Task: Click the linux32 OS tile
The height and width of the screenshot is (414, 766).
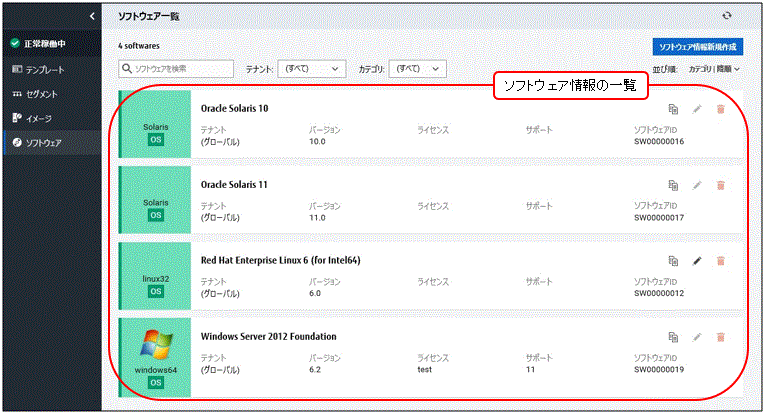Action: click(x=155, y=276)
